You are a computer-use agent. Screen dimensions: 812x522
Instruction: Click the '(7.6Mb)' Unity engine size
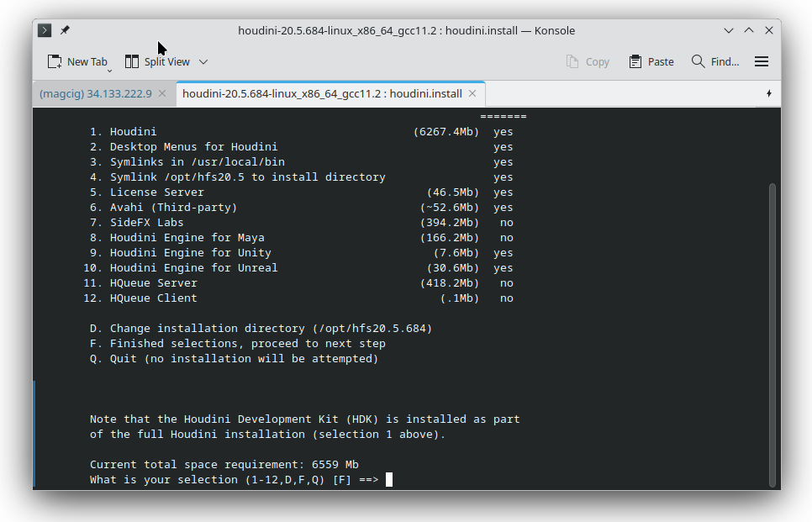(x=456, y=253)
